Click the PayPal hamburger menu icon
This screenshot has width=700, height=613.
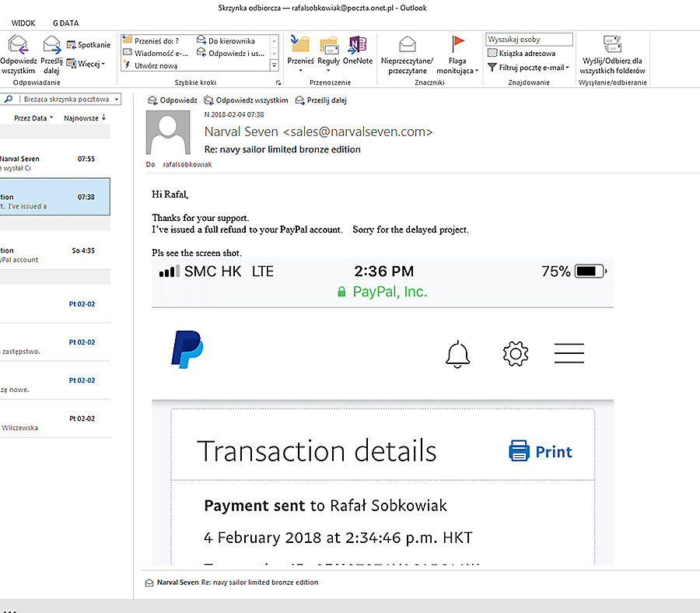(x=569, y=353)
